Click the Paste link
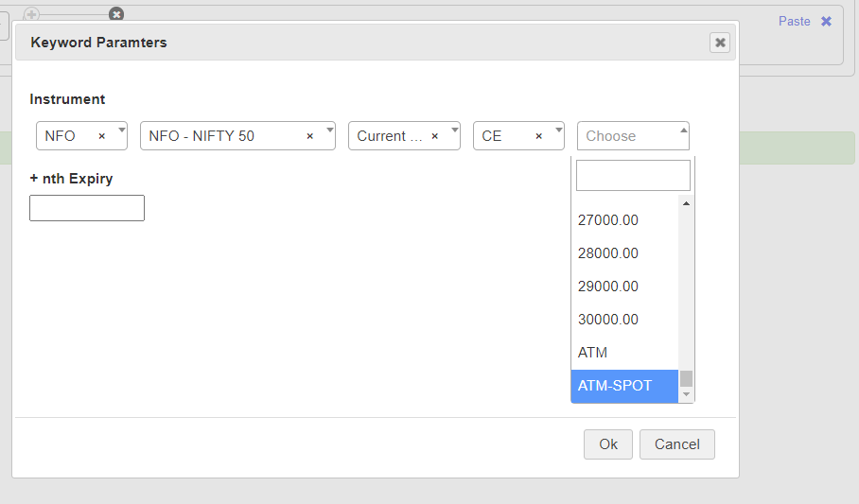The width and height of the screenshot is (859, 504). 795,22
